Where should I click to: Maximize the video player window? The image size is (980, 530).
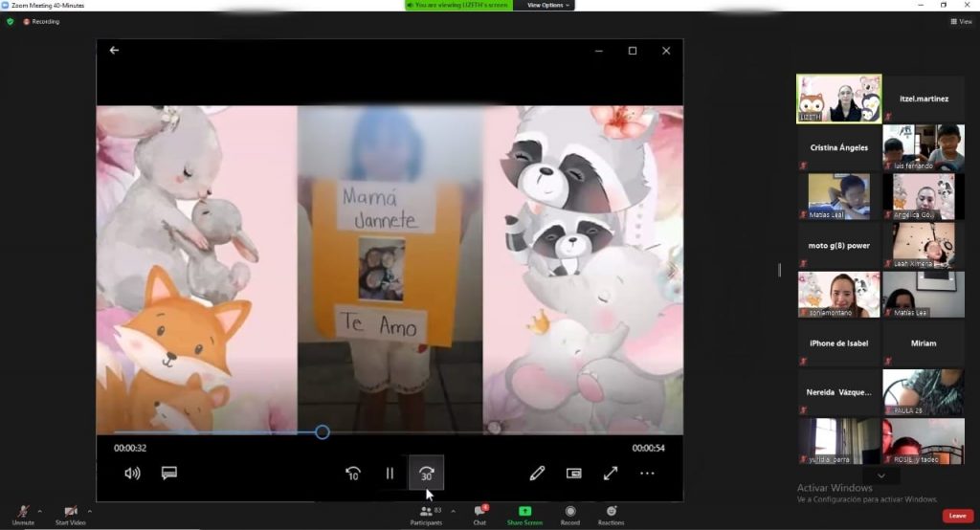[x=633, y=51]
